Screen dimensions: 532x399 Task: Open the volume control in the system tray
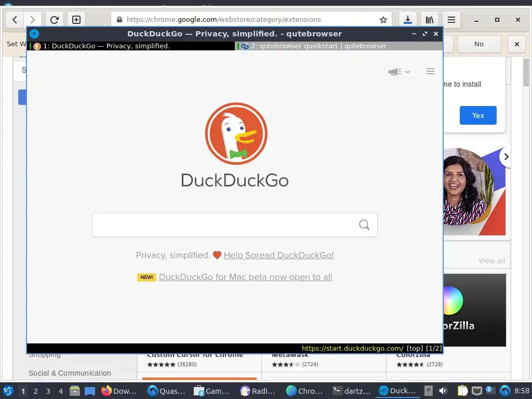(x=443, y=391)
